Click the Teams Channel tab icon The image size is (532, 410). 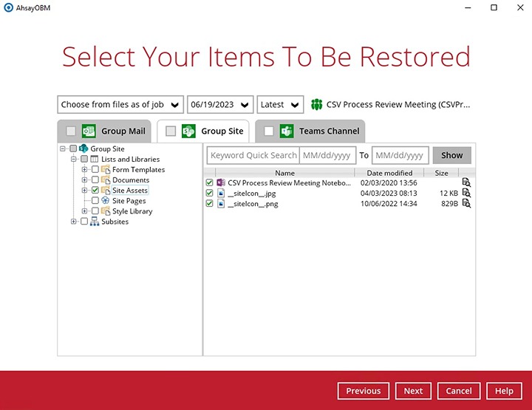click(x=287, y=131)
